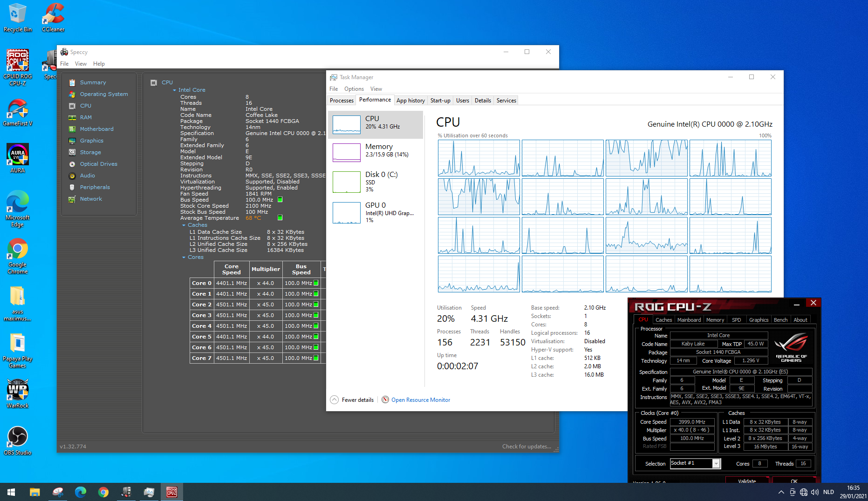Open Recycle Bin desktop icon
The height and width of the screenshot is (501, 868).
(x=17, y=18)
